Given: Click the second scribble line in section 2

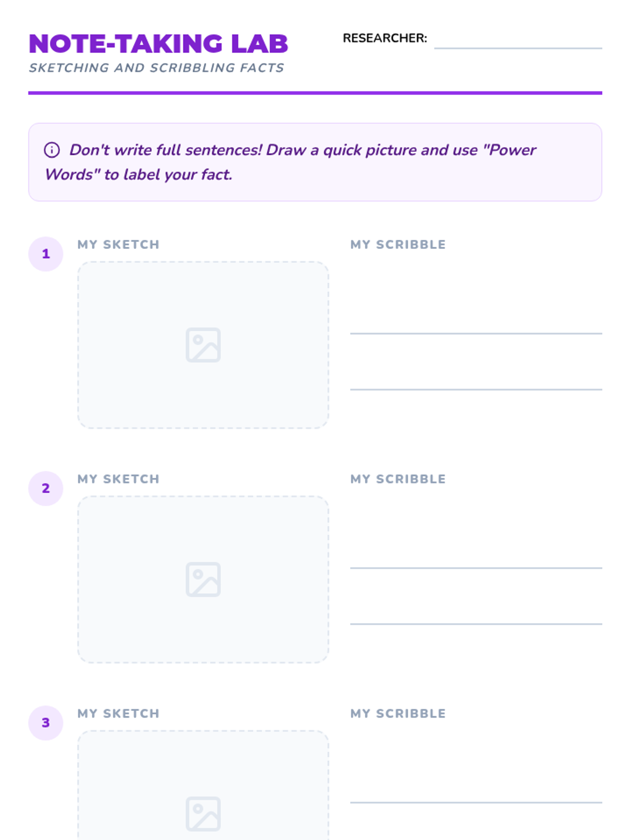Looking at the screenshot, I should pyautogui.click(x=476, y=624).
